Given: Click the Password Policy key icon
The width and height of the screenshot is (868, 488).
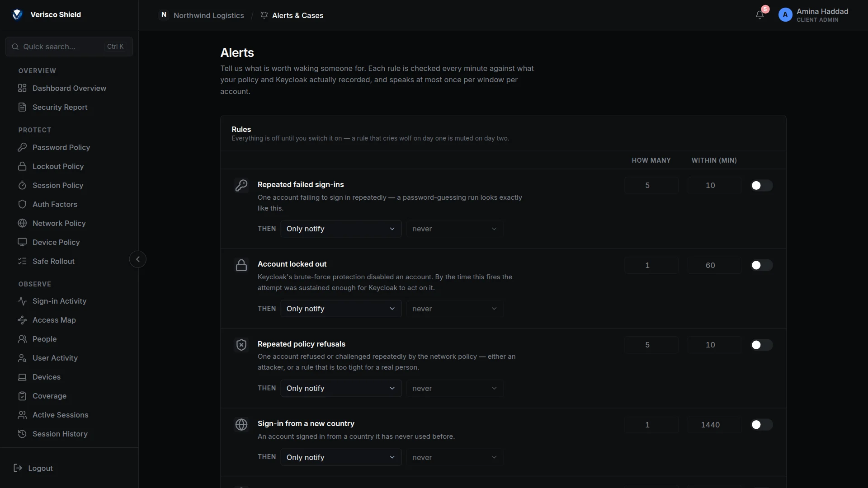Looking at the screenshot, I should click(22, 147).
